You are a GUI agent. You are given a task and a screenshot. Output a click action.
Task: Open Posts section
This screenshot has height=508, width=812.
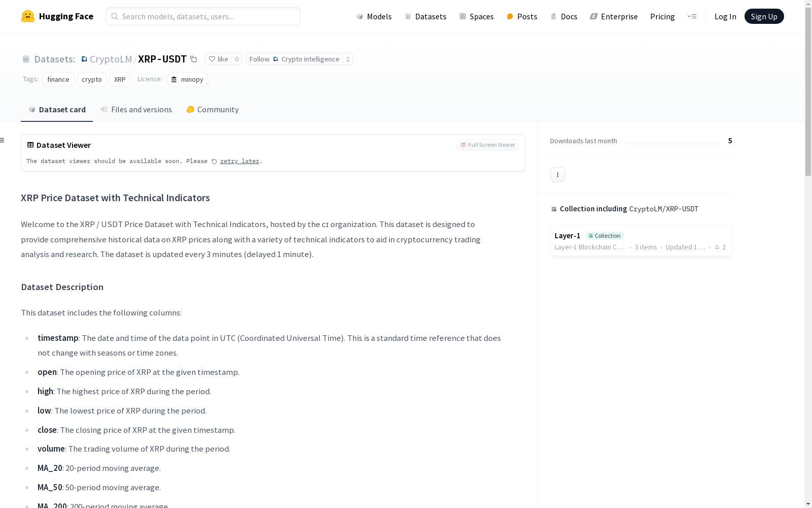[x=522, y=16]
